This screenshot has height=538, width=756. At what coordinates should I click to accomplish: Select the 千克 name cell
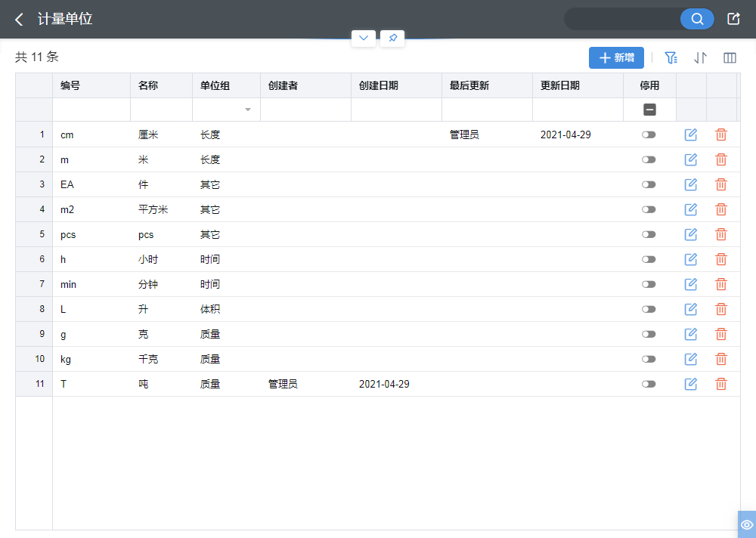tap(162, 359)
